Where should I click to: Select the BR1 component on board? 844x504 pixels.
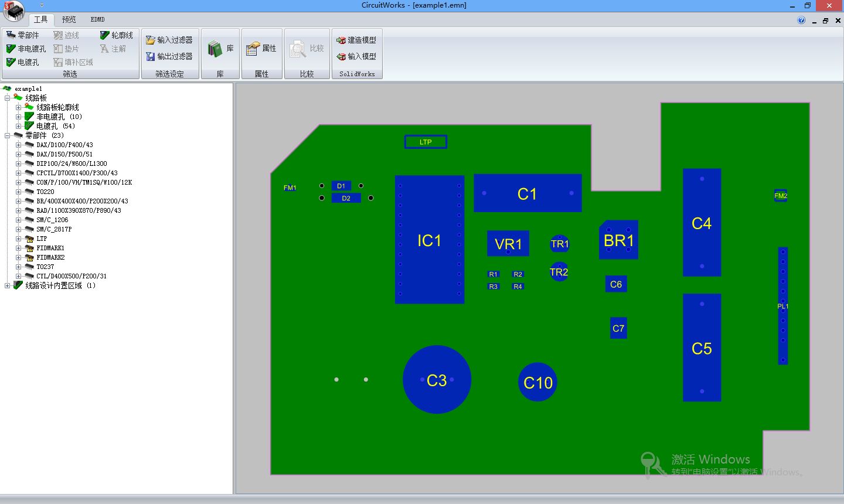pyautogui.click(x=618, y=240)
